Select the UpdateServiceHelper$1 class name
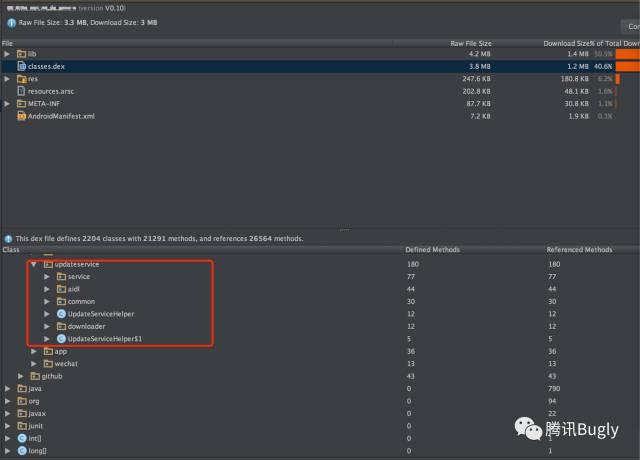 (x=105, y=339)
